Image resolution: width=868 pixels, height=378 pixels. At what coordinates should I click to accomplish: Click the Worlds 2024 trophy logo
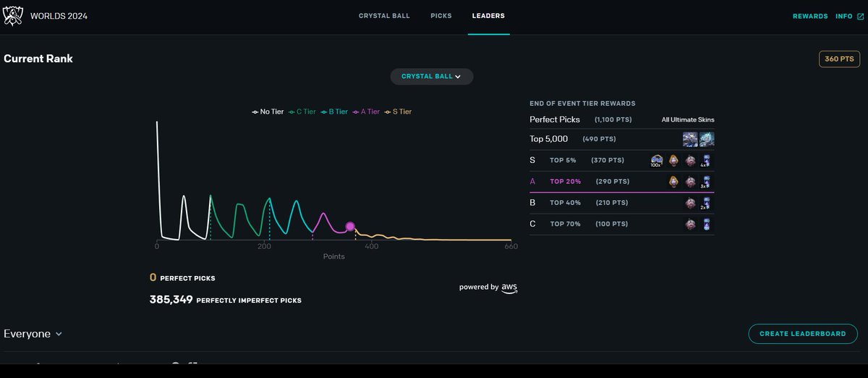tap(13, 16)
